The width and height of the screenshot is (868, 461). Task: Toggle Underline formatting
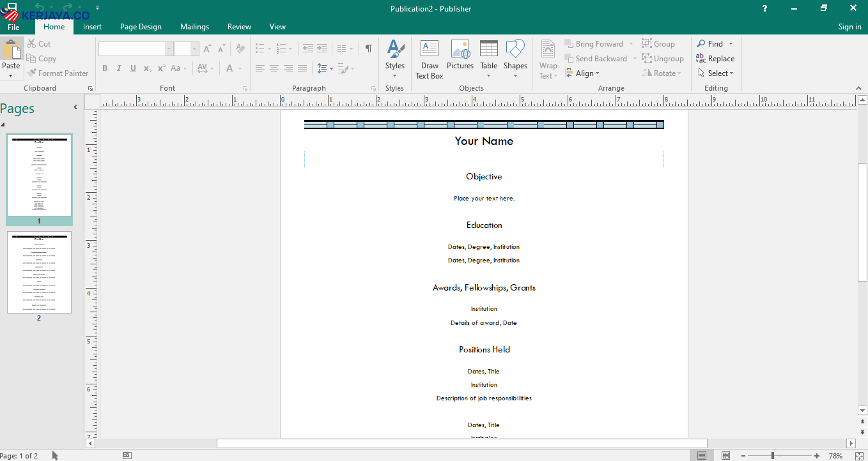point(133,68)
